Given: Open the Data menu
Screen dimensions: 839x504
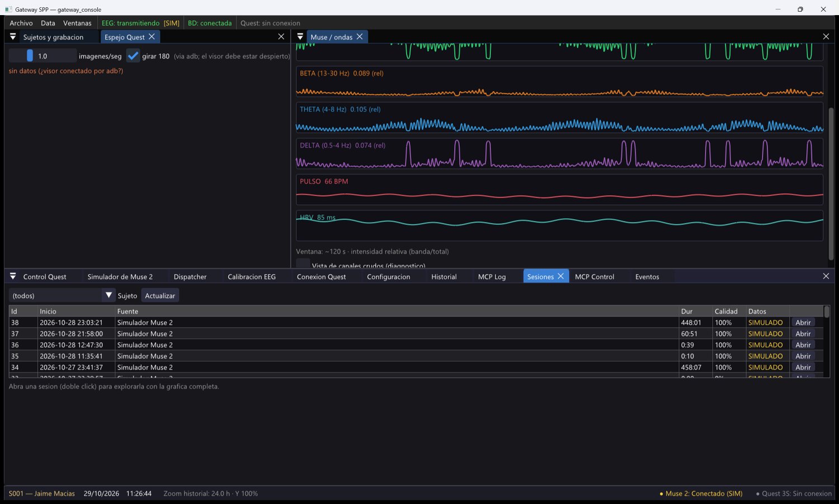Looking at the screenshot, I should point(48,23).
